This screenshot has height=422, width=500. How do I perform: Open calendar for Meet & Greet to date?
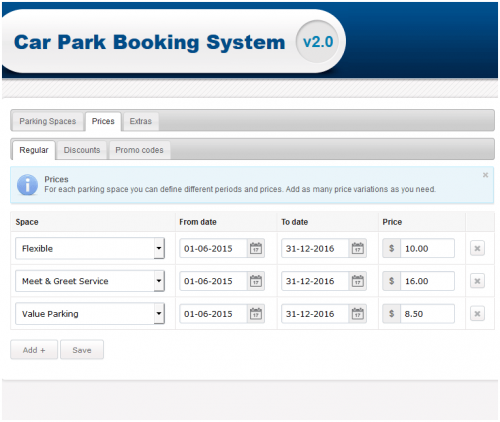coord(358,281)
